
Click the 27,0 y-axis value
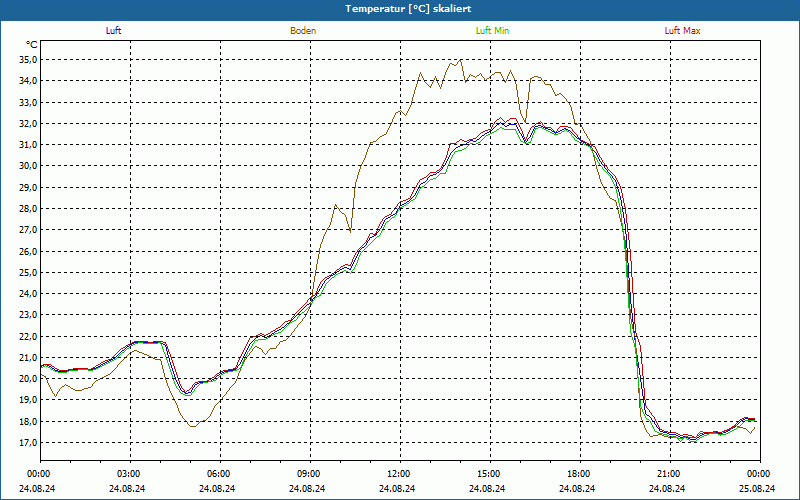[29, 230]
